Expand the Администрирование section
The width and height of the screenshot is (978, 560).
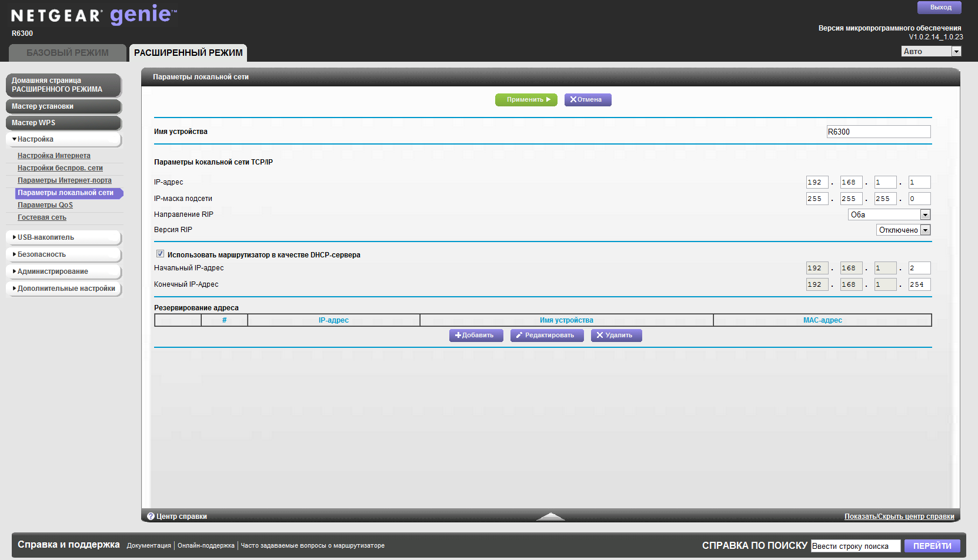(x=64, y=271)
